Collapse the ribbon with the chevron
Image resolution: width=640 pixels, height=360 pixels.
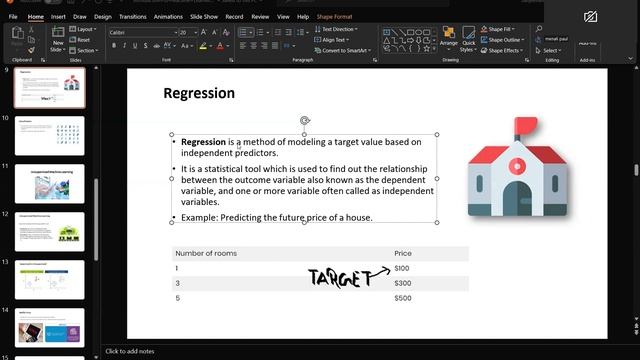[x=631, y=59]
